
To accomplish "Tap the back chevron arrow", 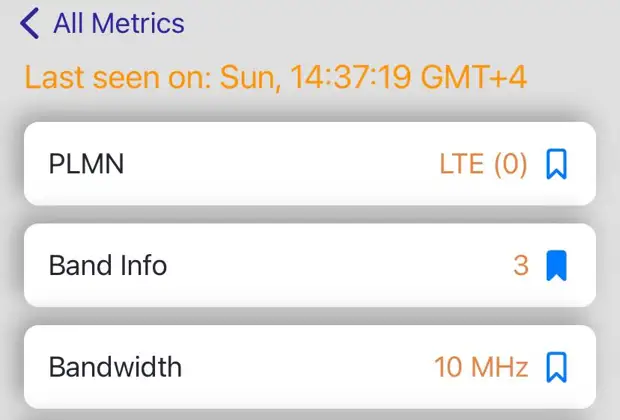I will (30, 23).
